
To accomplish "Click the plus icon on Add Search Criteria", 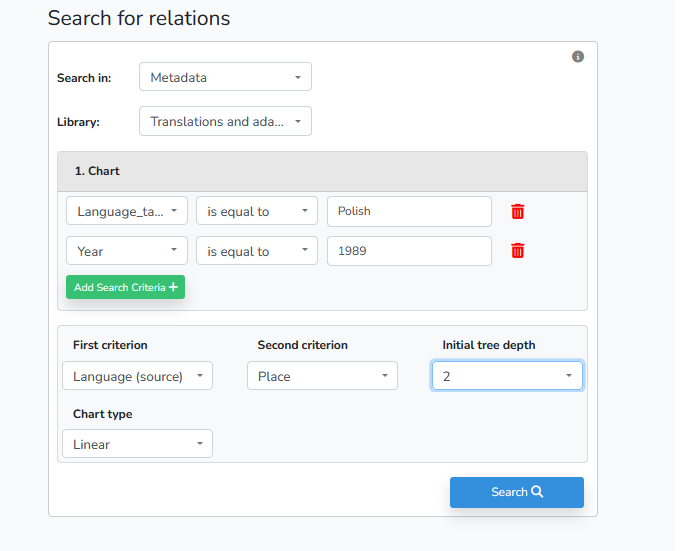I will (174, 288).
